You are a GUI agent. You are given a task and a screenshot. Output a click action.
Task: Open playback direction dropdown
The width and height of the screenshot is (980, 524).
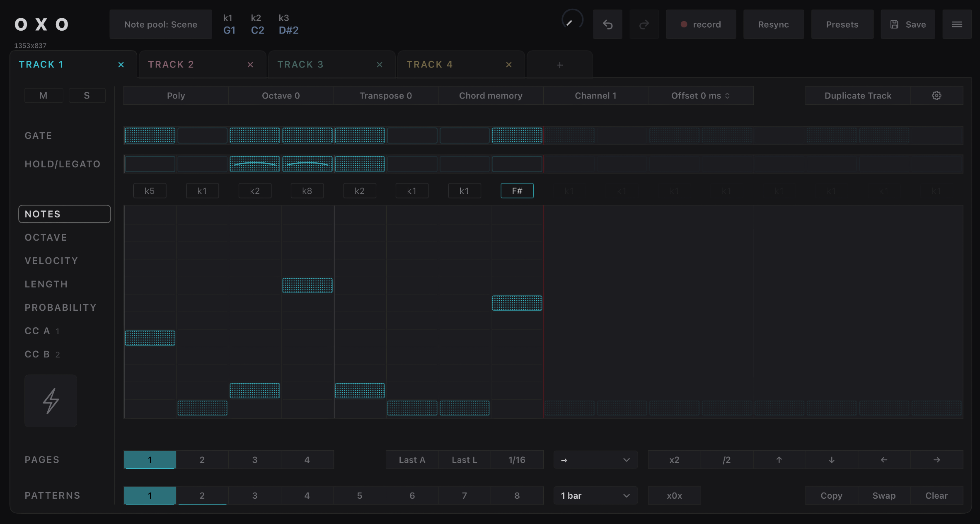click(595, 460)
